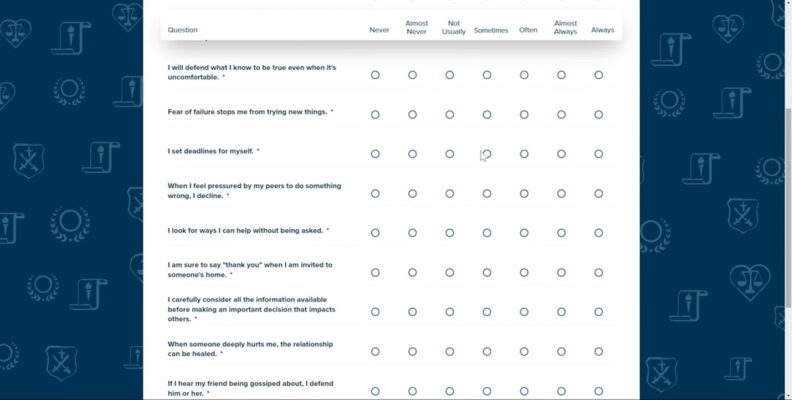
Task: Select Sometimes for relationship can be healed
Action: coord(487,352)
